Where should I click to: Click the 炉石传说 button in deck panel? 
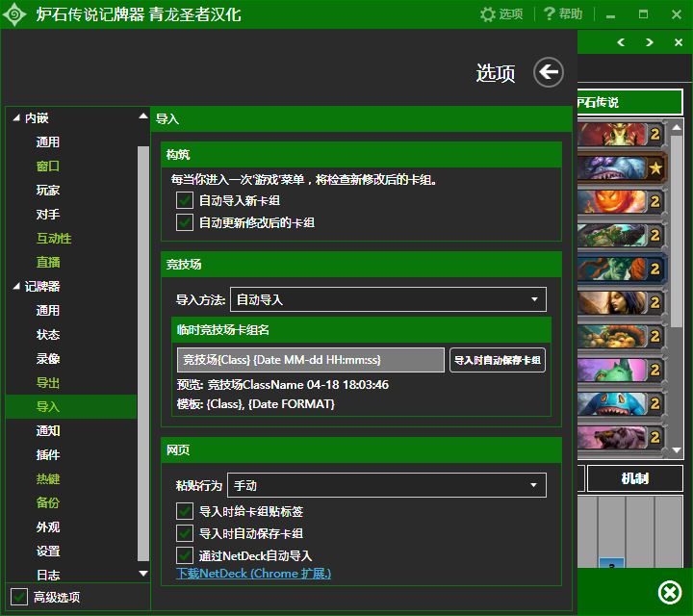(629, 102)
